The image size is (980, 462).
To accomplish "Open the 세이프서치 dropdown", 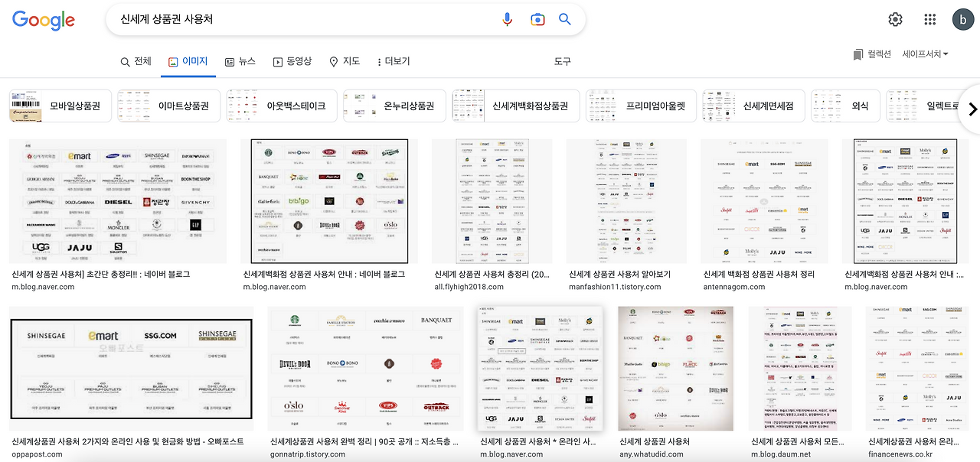I will click(x=926, y=54).
